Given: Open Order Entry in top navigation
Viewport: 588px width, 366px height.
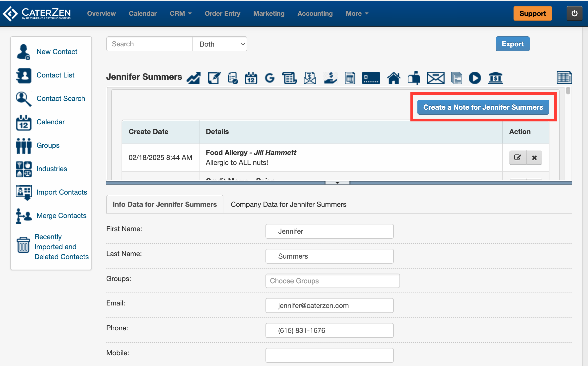Looking at the screenshot, I should [x=222, y=13].
